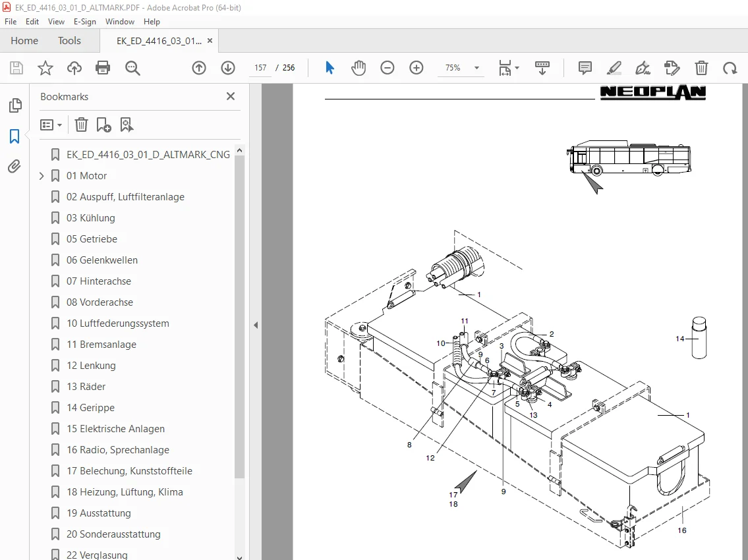The width and height of the screenshot is (748, 560).
Task: Delete page with toolbar trash icon
Action: coord(701,68)
